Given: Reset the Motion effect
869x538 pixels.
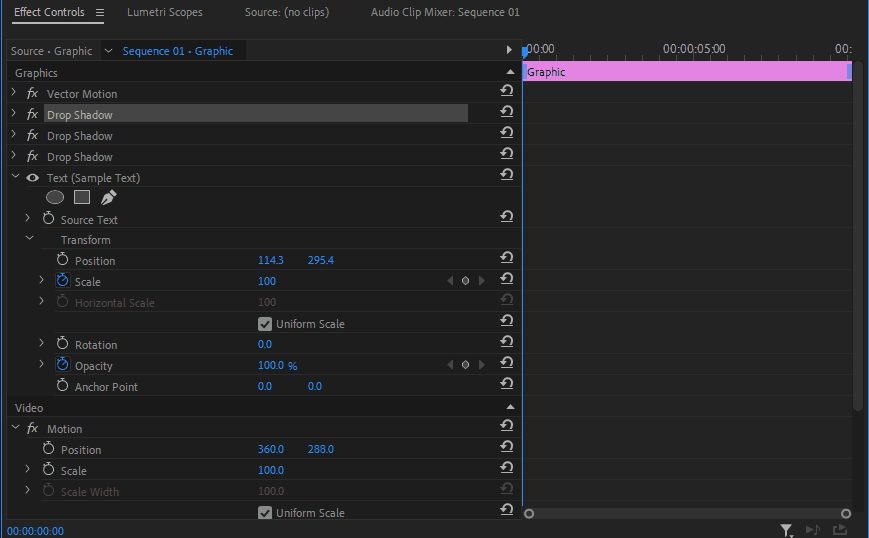Looking at the screenshot, I should point(507,426).
